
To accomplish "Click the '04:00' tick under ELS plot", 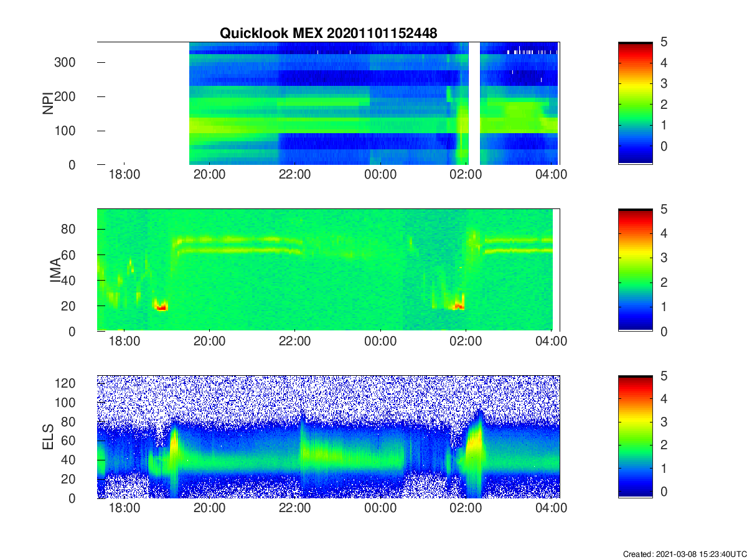I will [552, 509].
